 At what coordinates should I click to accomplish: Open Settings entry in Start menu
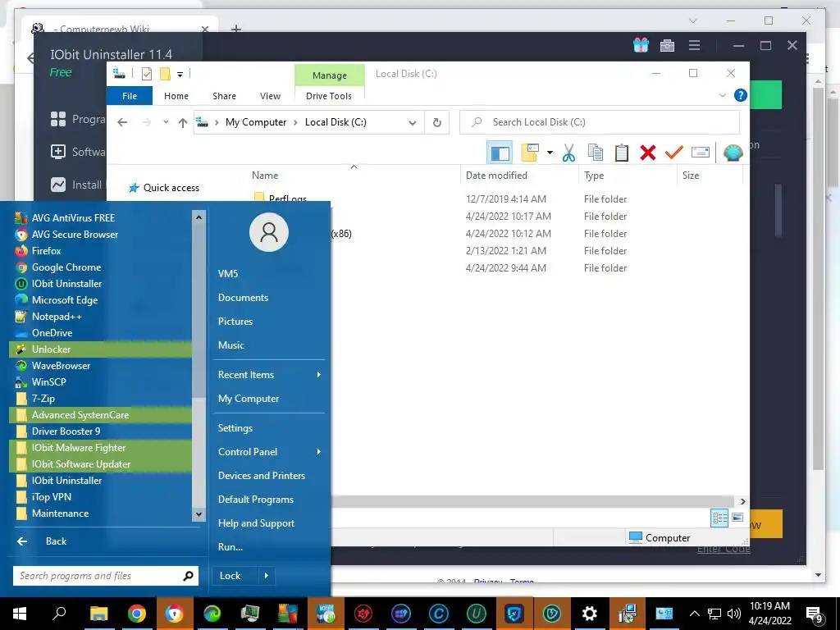point(235,428)
